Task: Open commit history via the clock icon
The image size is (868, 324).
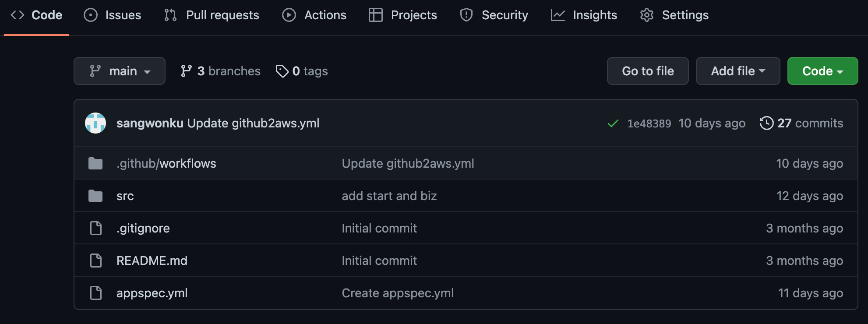Action: tap(766, 123)
